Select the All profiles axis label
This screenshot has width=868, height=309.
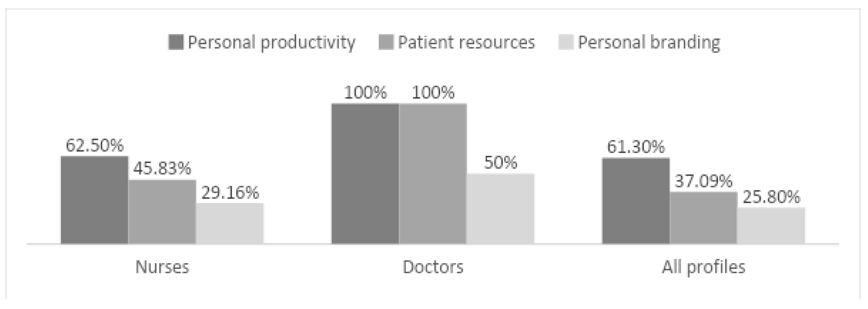click(704, 267)
